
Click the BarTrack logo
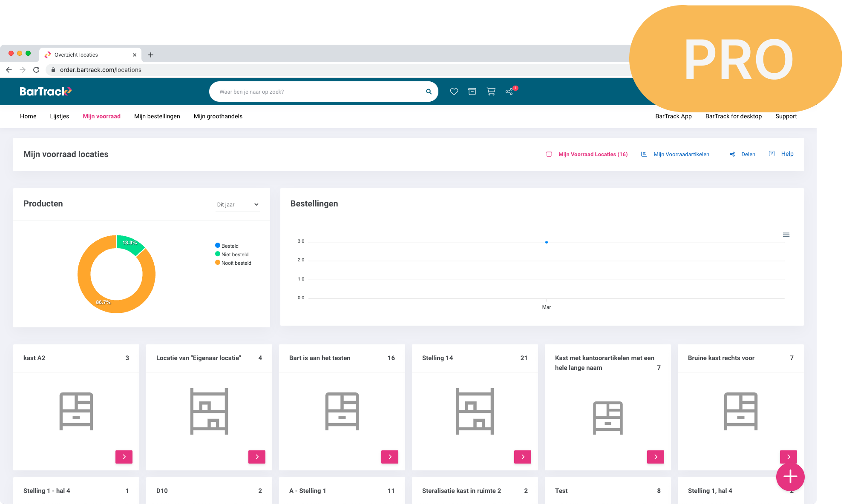coord(46,92)
